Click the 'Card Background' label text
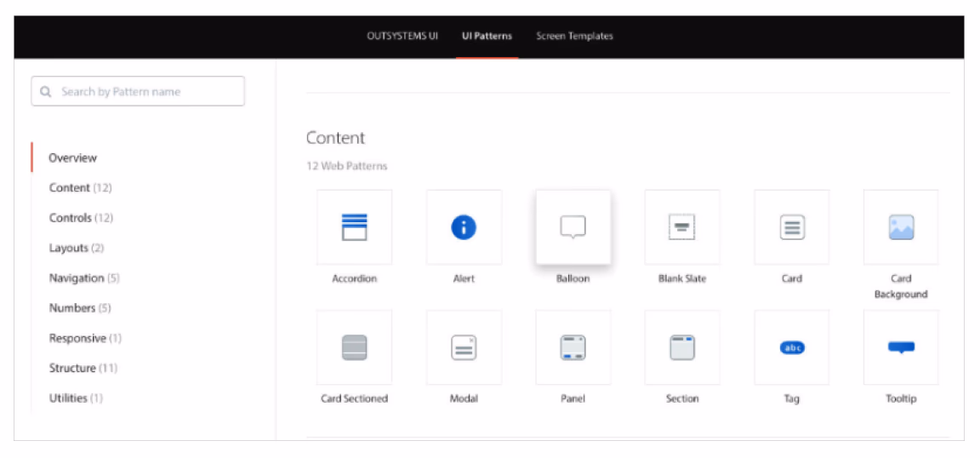The height and width of the screenshot is (458, 980). (901, 286)
